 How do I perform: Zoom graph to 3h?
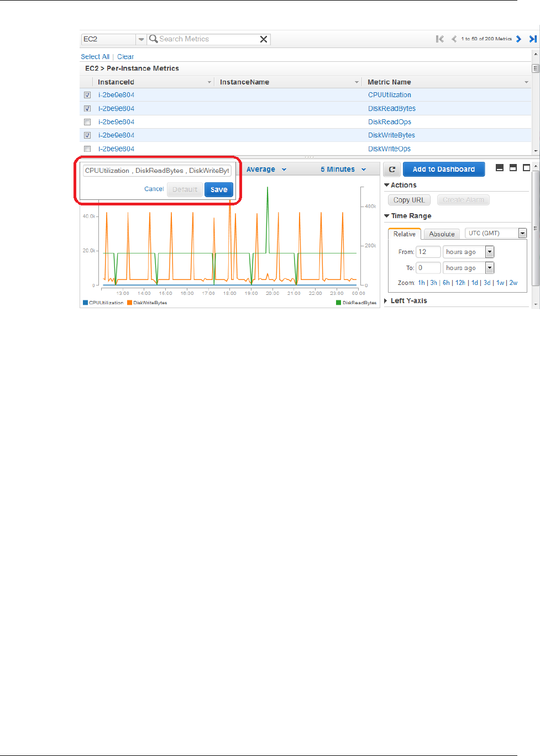[x=434, y=283]
